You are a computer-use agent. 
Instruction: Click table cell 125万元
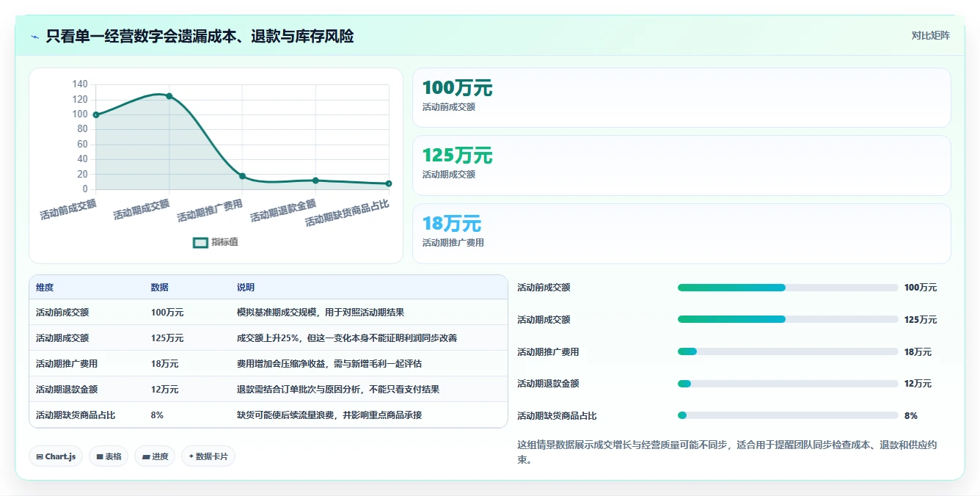pyautogui.click(x=167, y=338)
